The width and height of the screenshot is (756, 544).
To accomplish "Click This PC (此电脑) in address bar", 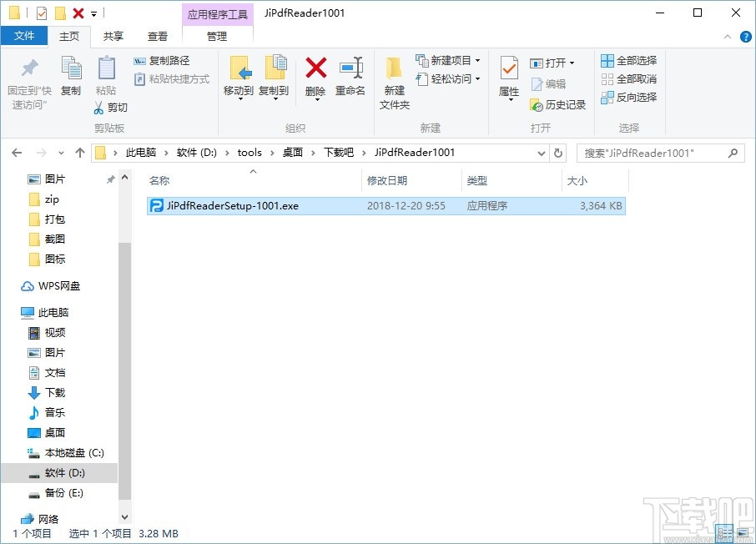I will coord(141,153).
